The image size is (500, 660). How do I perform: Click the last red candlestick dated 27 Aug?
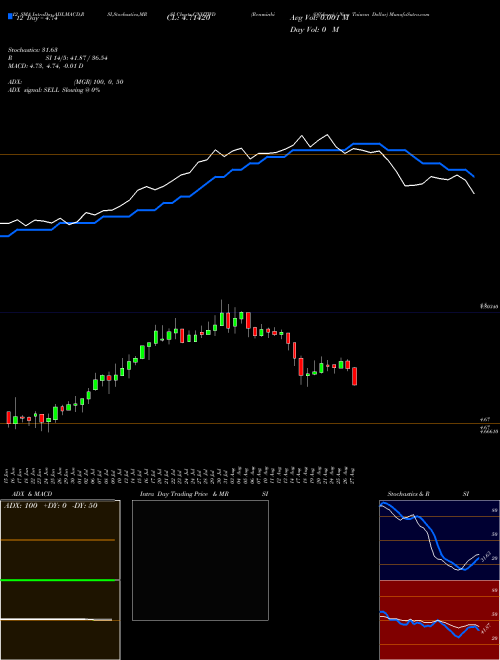(x=355, y=376)
